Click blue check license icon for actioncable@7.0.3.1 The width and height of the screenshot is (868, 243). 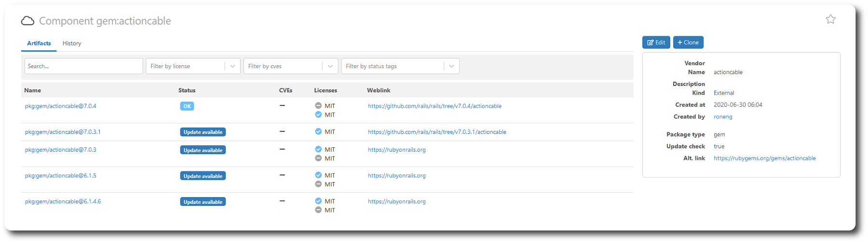[318, 131]
